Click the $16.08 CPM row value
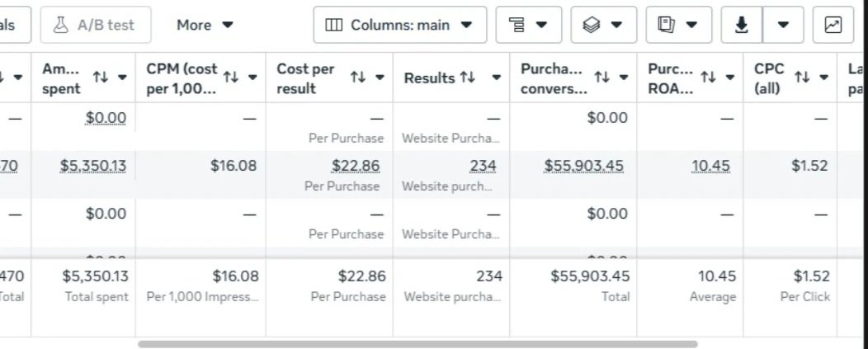 tap(234, 166)
